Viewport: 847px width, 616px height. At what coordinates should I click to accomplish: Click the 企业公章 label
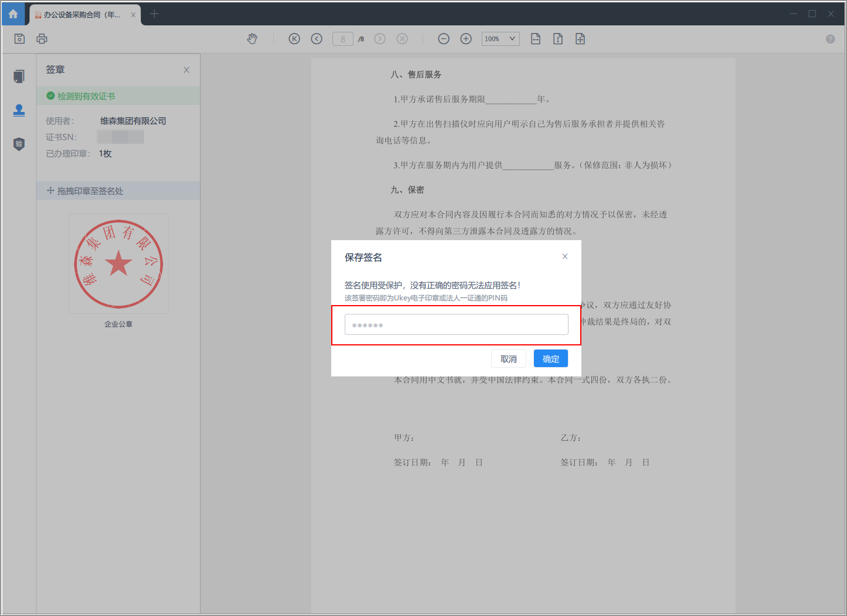click(x=118, y=324)
